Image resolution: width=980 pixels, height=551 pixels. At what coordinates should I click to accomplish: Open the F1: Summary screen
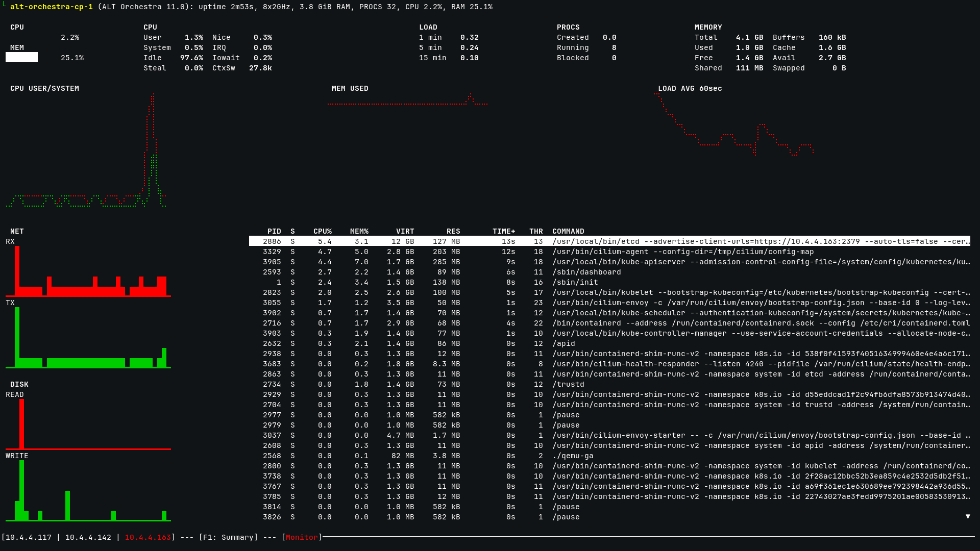pos(228,537)
